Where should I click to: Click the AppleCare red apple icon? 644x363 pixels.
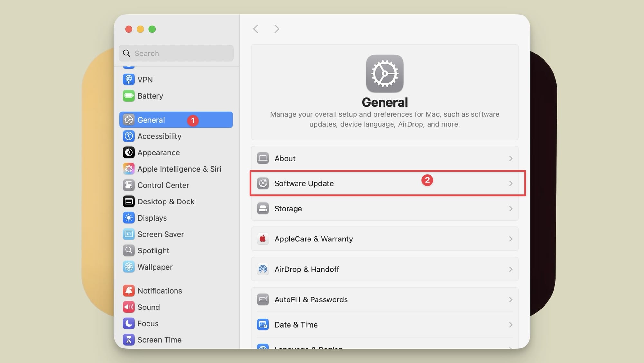(263, 239)
